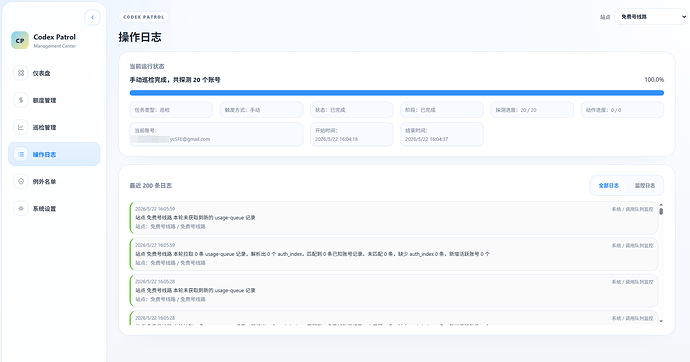The height and width of the screenshot is (362, 690).
Task: Click the Codex Patrol sidebar title
Action: tap(55, 37)
